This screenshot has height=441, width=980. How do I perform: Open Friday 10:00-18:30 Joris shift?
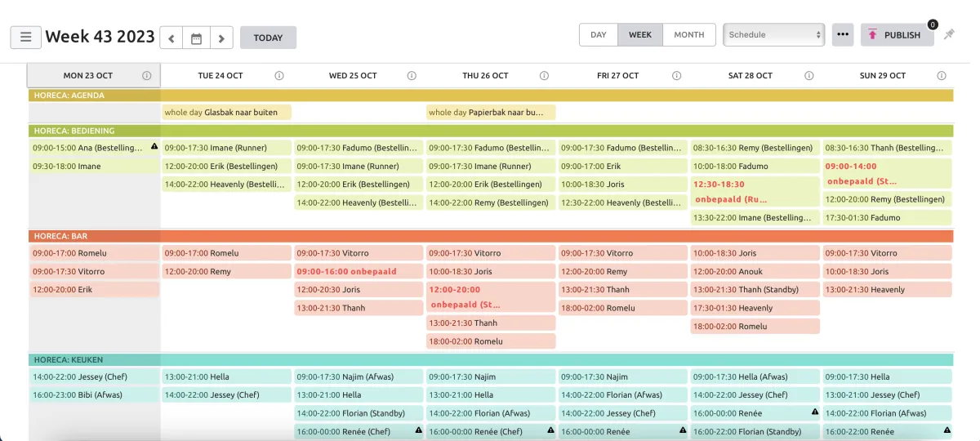point(623,185)
